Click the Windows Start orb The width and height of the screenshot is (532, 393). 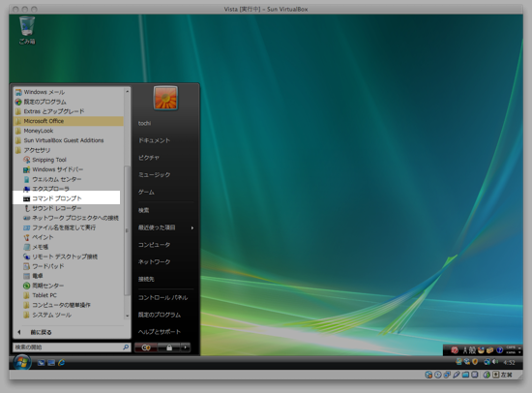[22, 362]
